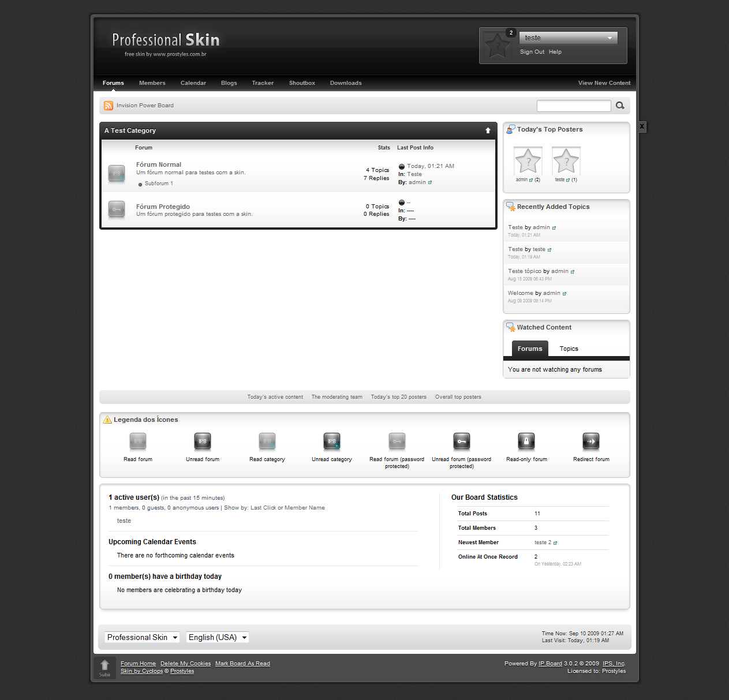The width and height of the screenshot is (729, 700).
Task: Click the last post icon beside Today, 01:21 AM
Action: 402,167
